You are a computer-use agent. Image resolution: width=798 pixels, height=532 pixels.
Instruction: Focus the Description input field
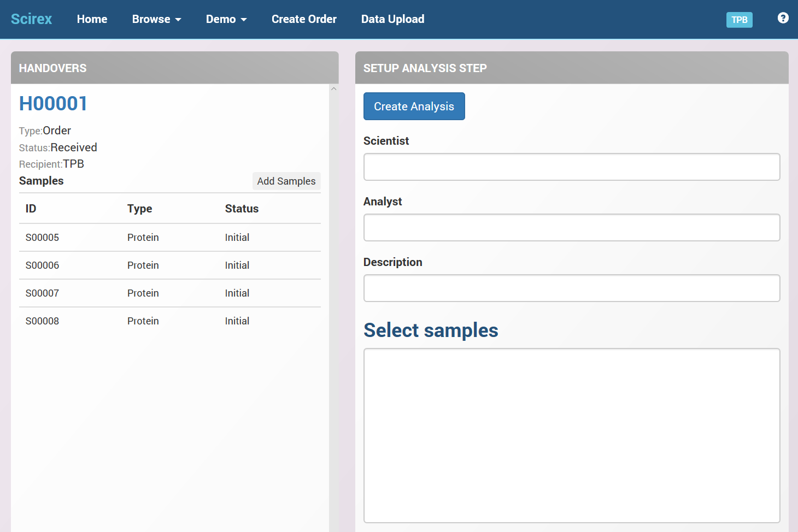point(572,288)
